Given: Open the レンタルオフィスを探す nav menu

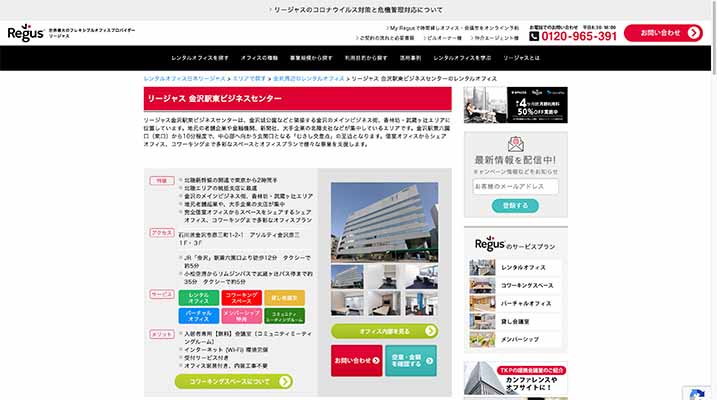Looking at the screenshot, I should coord(200,58).
